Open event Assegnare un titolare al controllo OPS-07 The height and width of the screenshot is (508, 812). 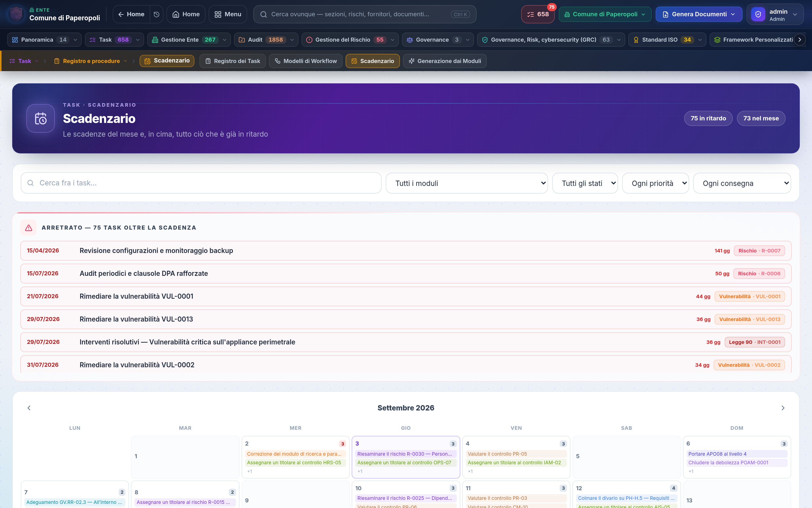pos(406,463)
